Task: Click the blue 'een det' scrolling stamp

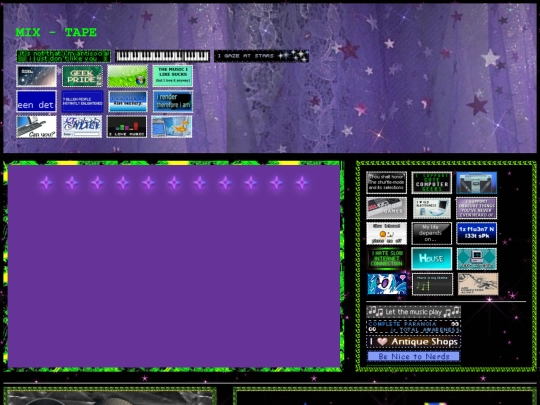Action: point(37,102)
